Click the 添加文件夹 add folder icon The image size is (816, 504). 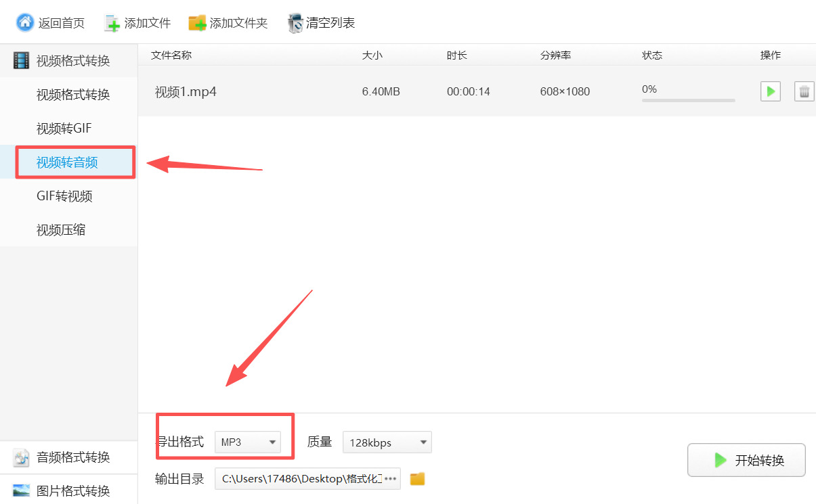click(197, 23)
